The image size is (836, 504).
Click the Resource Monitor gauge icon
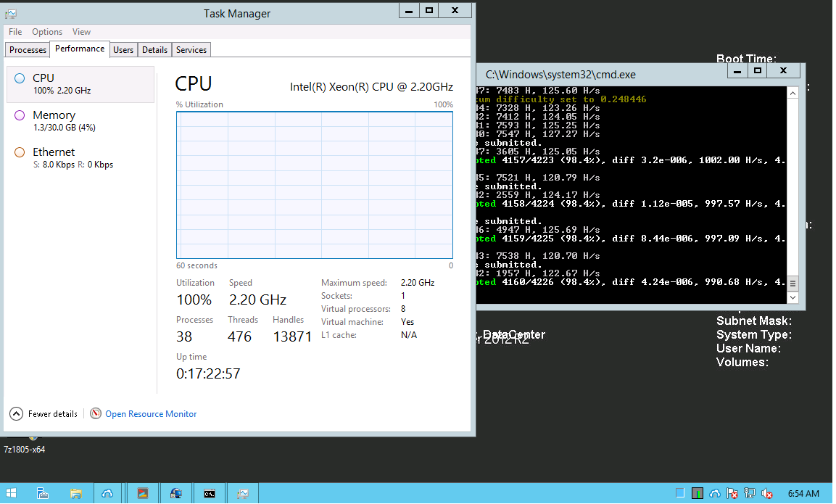(x=96, y=413)
